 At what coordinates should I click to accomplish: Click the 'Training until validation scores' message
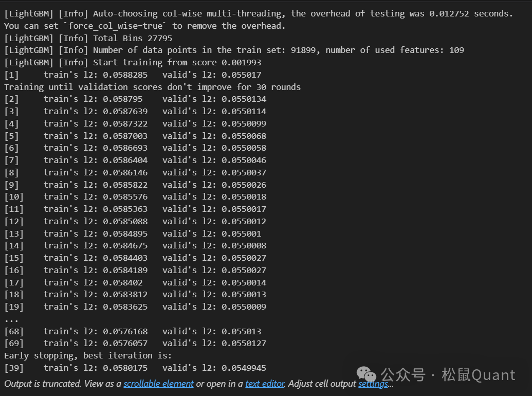pyautogui.click(x=152, y=87)
